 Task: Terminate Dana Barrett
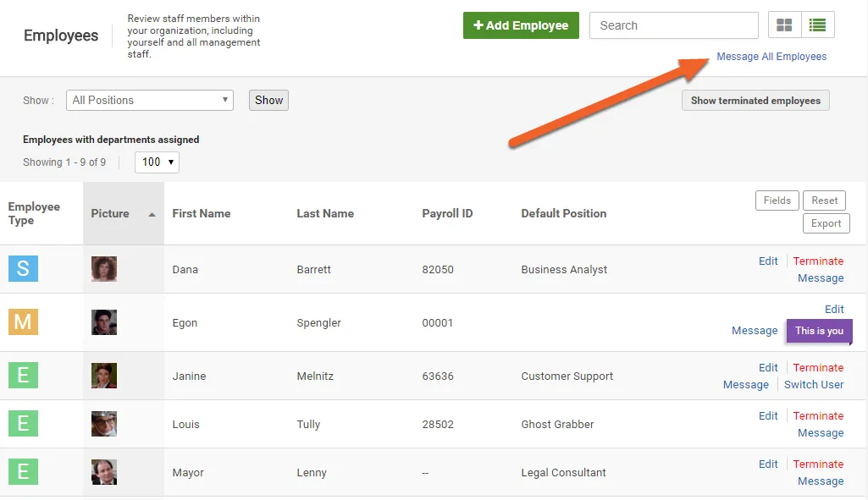click(x=818, y=261)
